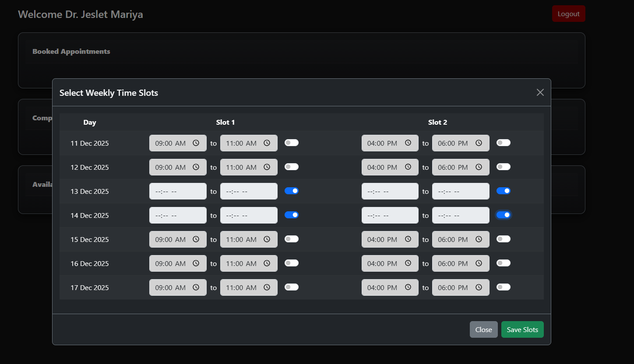Click the "Booked Appointments" section heading
Viewport: 634px width, 364px height.
pyautogui.click(x=71, y=52)
